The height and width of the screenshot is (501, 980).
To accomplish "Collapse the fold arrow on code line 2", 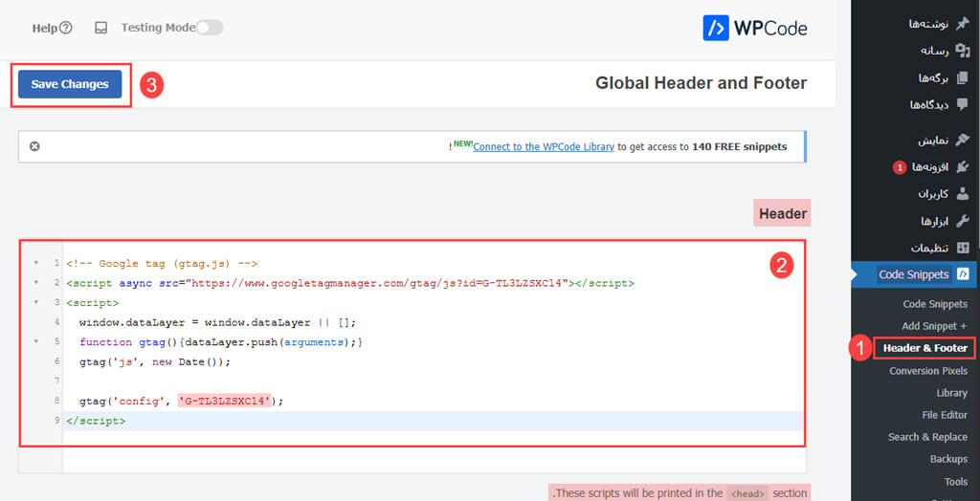I will pyautogui.click(x=35, y=283).
